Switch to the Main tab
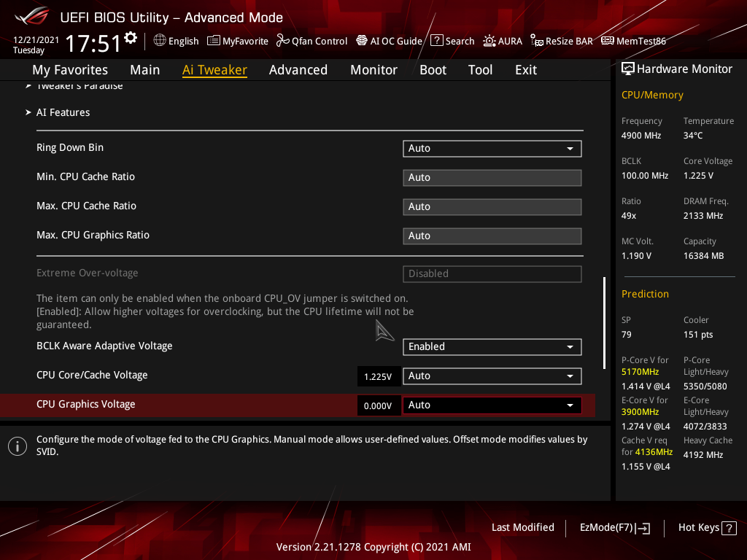 [145, 70]
